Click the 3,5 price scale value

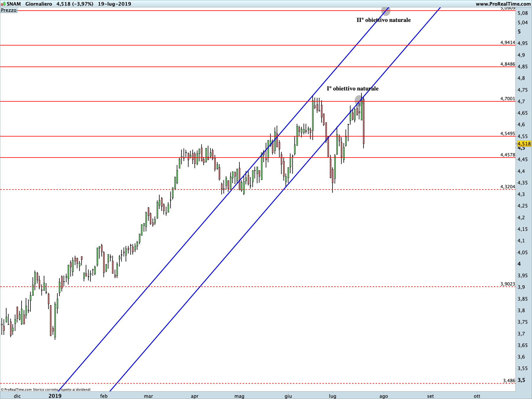[x=521, y=380]
